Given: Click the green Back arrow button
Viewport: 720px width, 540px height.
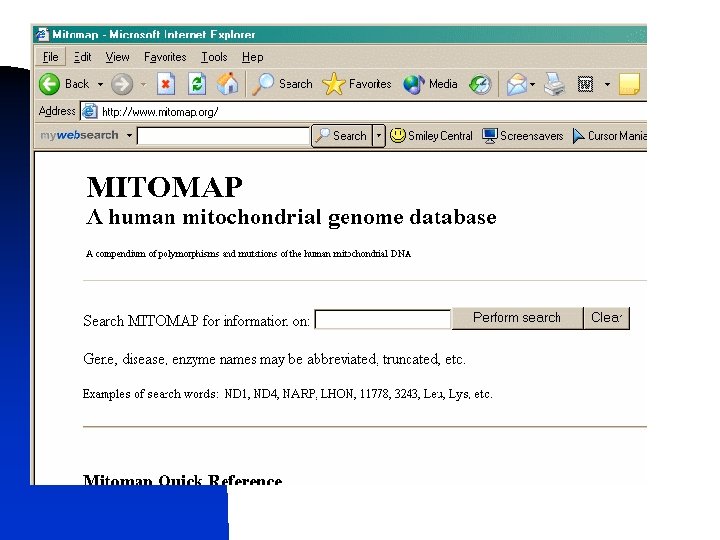Looking at the screenshot, I should point(50,84).
